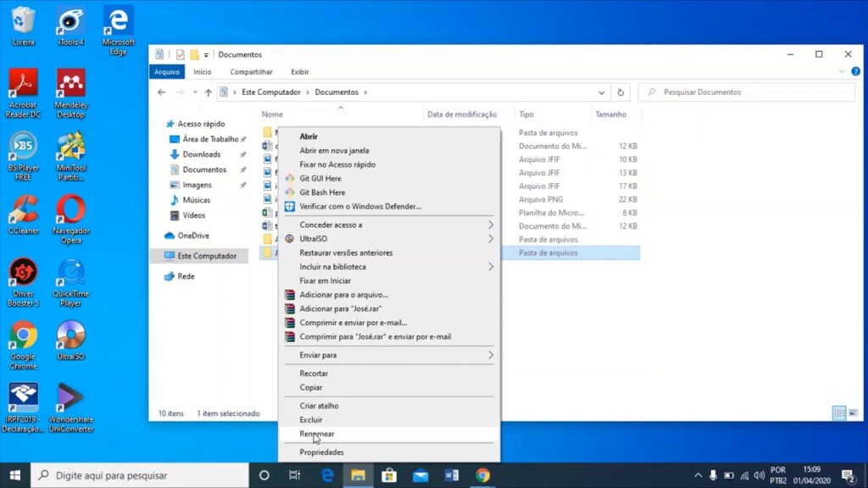Select Rede in navigation pane
The width and height of the screenshot is (868, 488).
point(186,276)
